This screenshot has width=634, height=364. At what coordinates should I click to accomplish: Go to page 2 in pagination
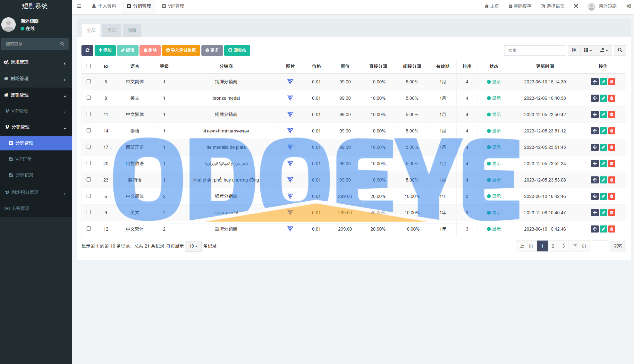point(553,246)
